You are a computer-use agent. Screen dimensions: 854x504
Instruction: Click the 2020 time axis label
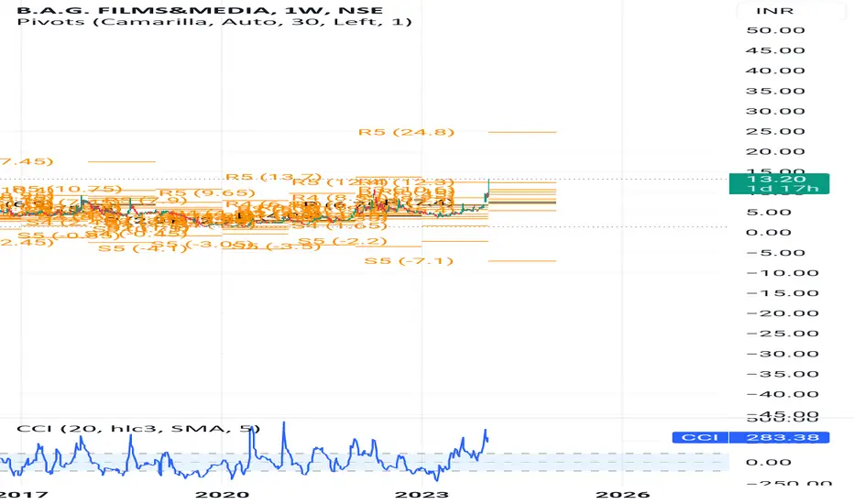pos(223,495)
